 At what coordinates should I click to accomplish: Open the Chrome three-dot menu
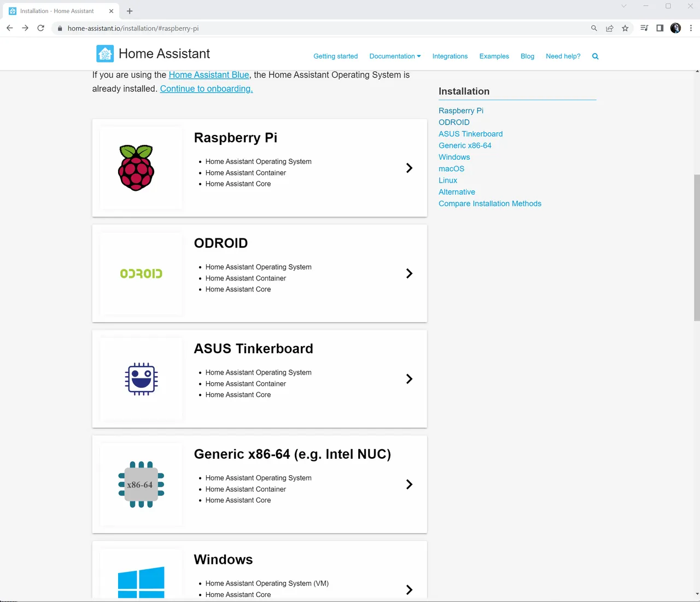point(691,28)
